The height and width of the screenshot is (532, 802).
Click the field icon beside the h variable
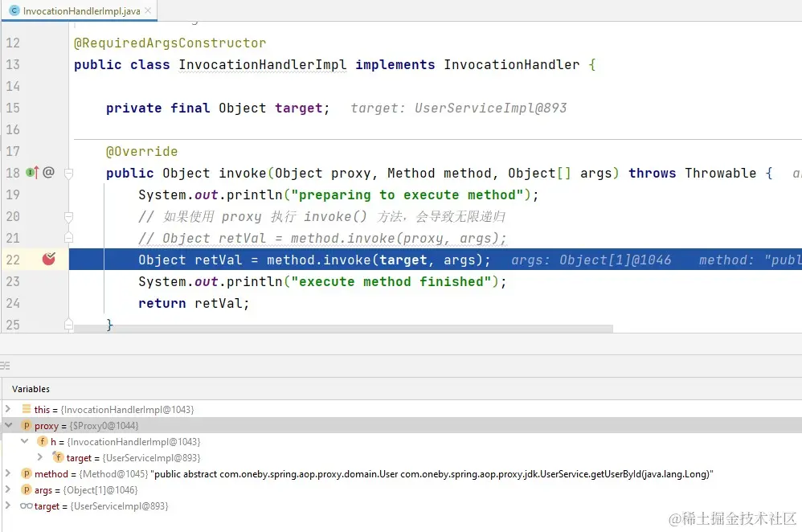[x=42, y=441]
